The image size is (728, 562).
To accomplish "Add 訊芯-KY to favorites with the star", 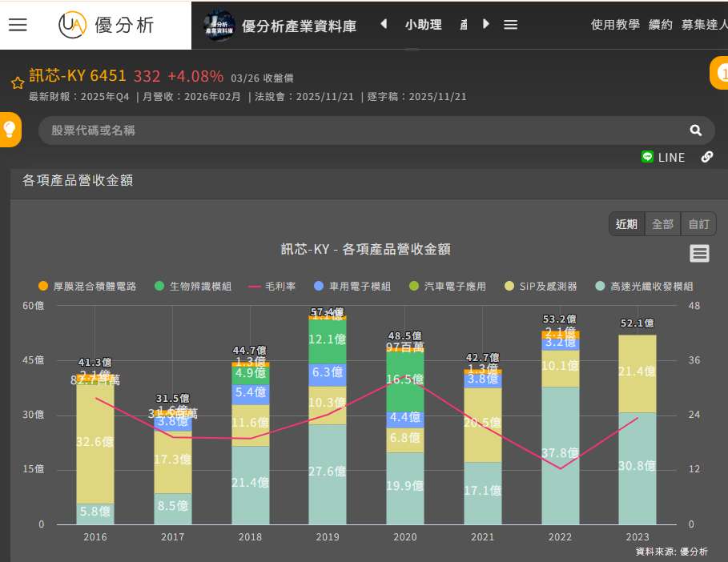I will click(x=16, y=82).
